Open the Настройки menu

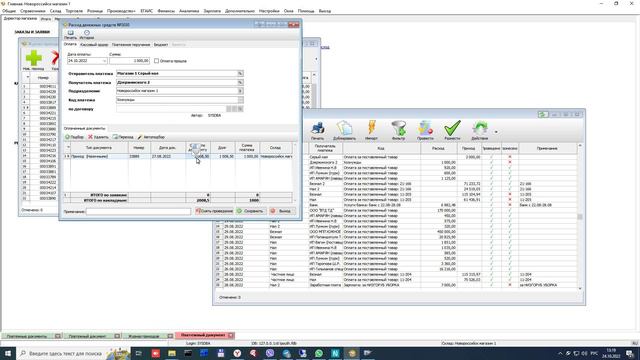point(269,11)
